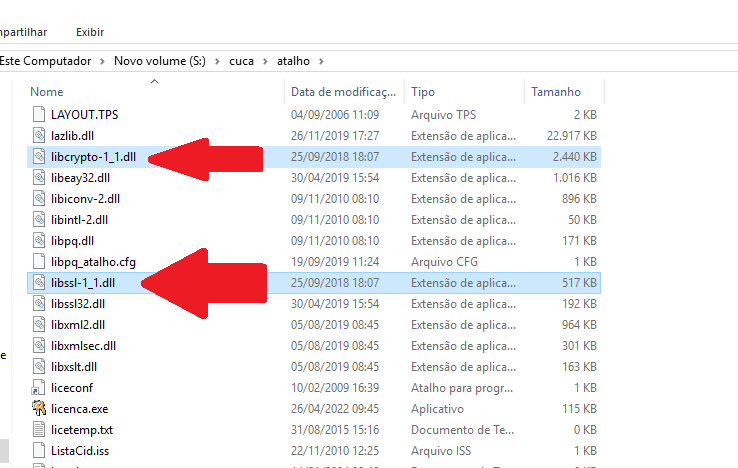The width and height of the screenshot is (738, 468).
Task: Select file name libxmlsec.dll
Action: (83, 346)
